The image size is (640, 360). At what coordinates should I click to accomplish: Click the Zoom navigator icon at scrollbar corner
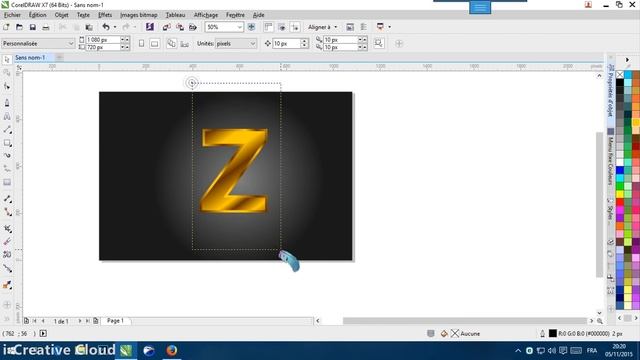pyautogui.click(x=600, y=321)
